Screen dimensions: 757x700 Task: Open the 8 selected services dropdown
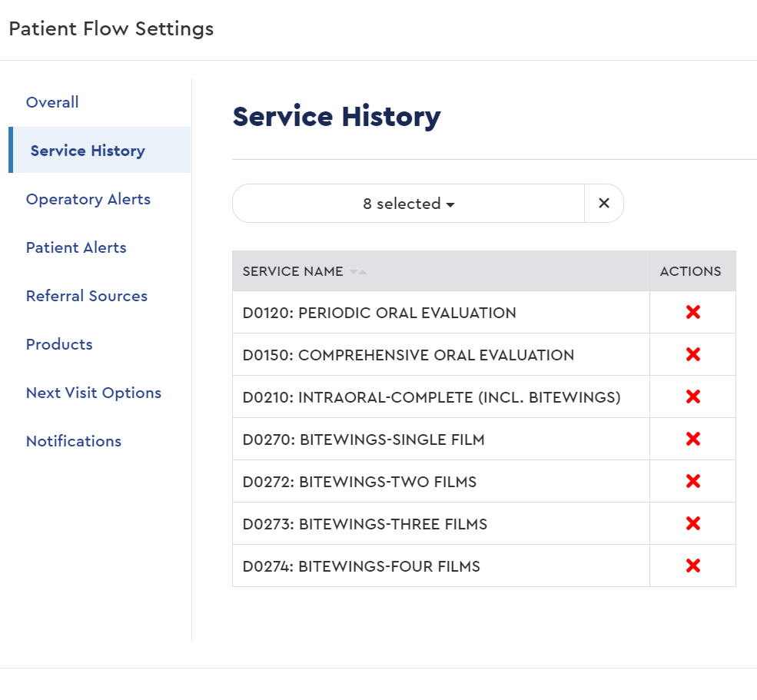point(408,204)
